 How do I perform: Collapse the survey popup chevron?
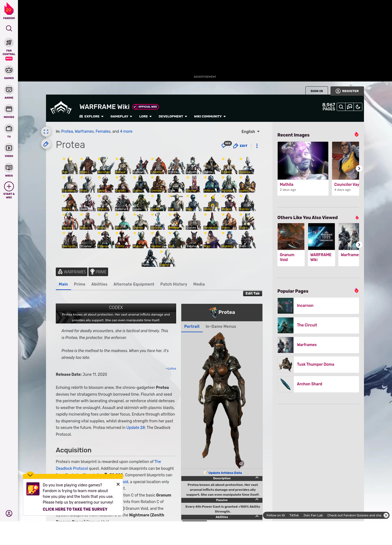[30, 475]
